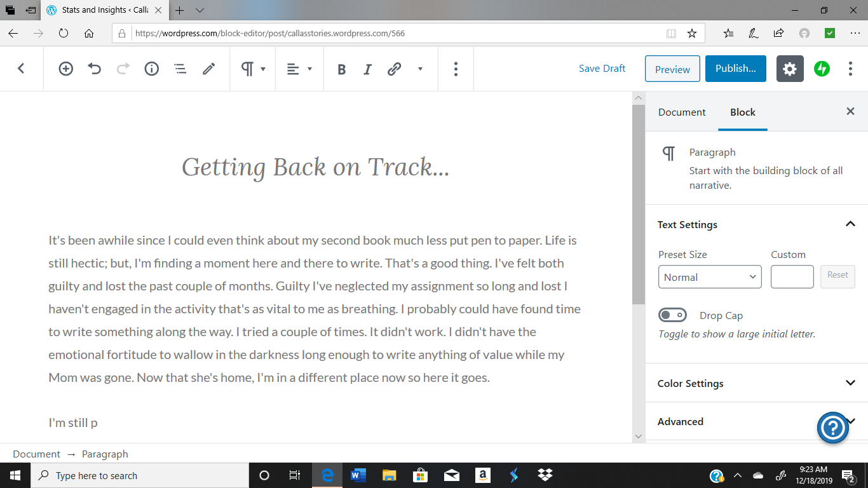The height and width of the screenshot is (488, 868).
Task: Open the content structure info icon
Action: click(x=151, y=69)
